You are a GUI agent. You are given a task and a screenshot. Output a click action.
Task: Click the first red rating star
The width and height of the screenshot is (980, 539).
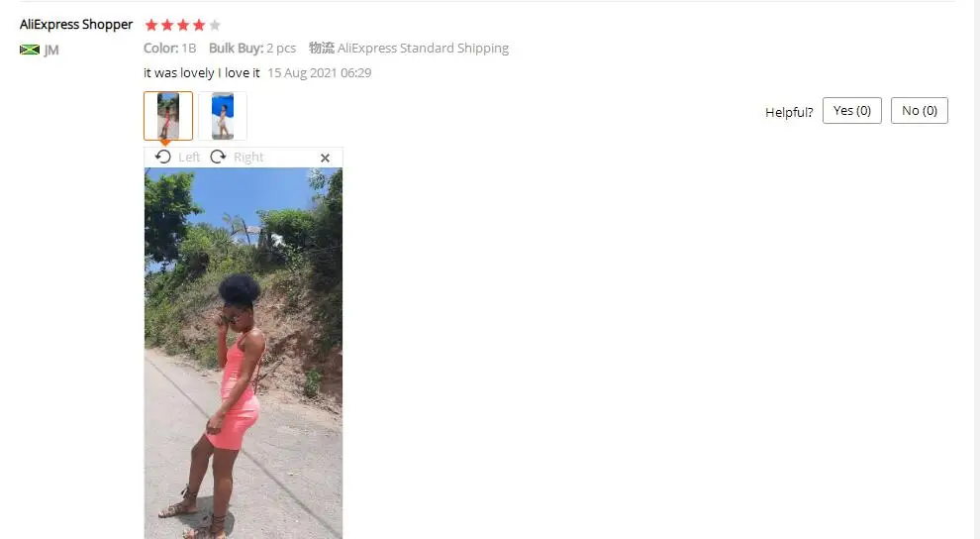click(x=151, y=25)
